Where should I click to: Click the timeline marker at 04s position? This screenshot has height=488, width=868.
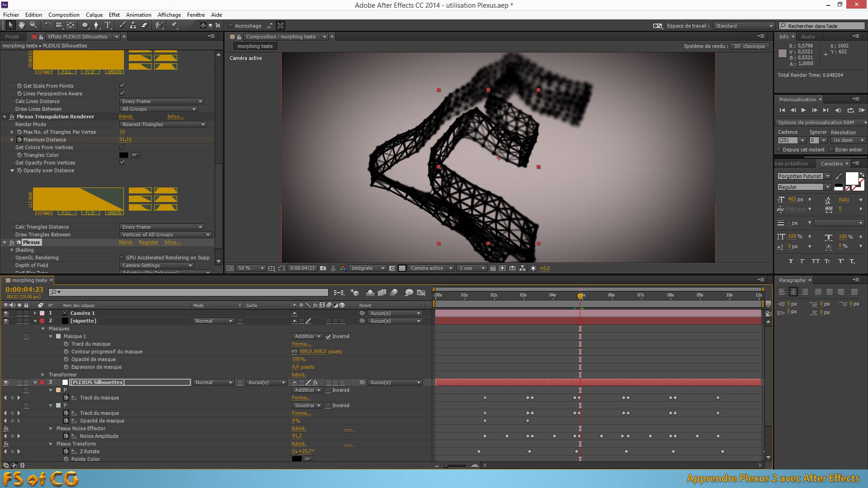[x=552, y=295]
